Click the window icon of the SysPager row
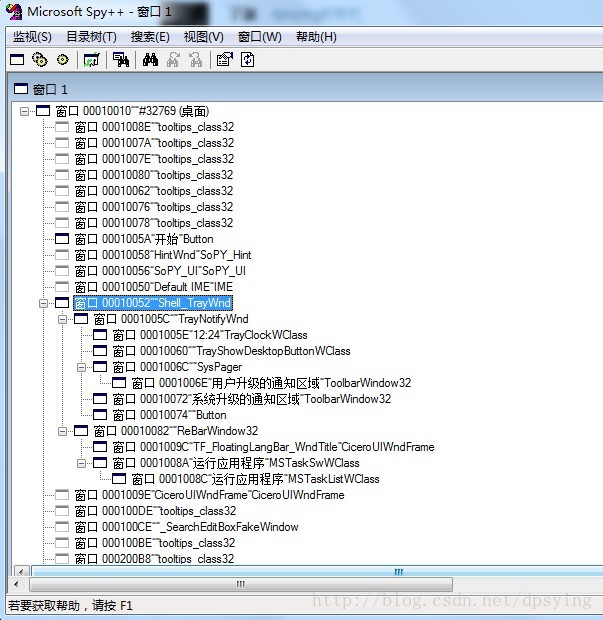The height and width of the screenshot is (620, 603). tap(100, 367)
